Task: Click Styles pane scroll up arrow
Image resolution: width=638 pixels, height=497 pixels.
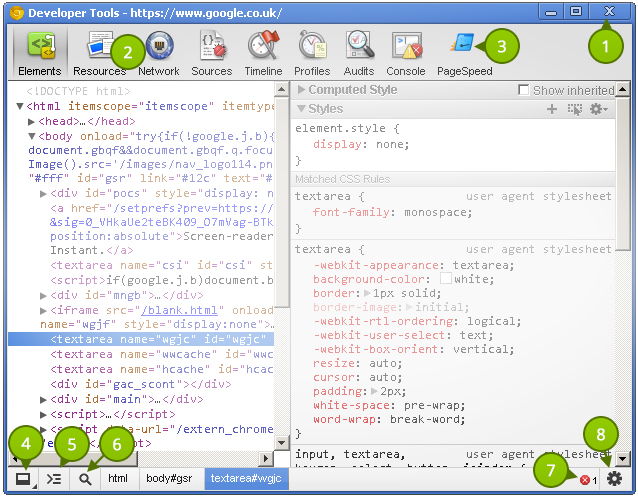Action: [x=622, y=88]
